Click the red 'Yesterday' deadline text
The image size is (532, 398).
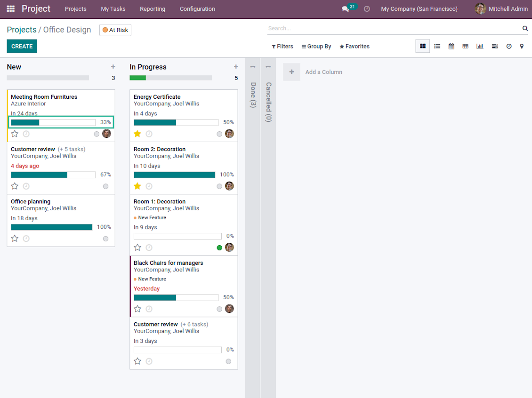pos(146,288)
